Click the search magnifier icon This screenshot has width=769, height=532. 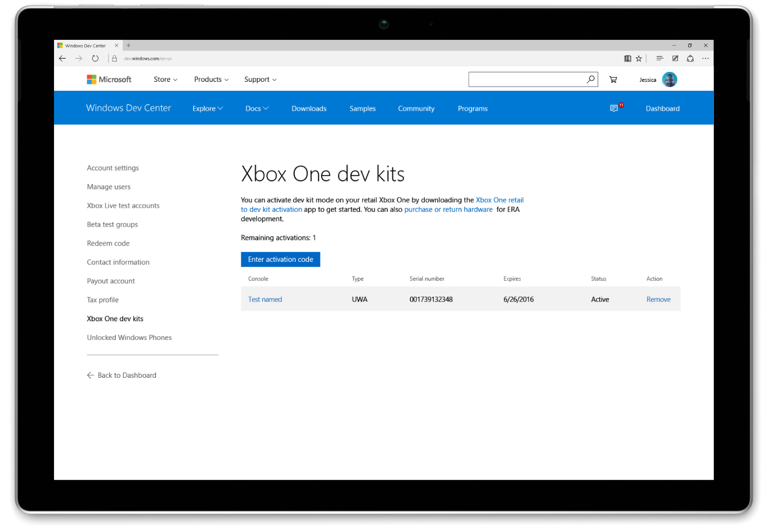click(591, 79)
